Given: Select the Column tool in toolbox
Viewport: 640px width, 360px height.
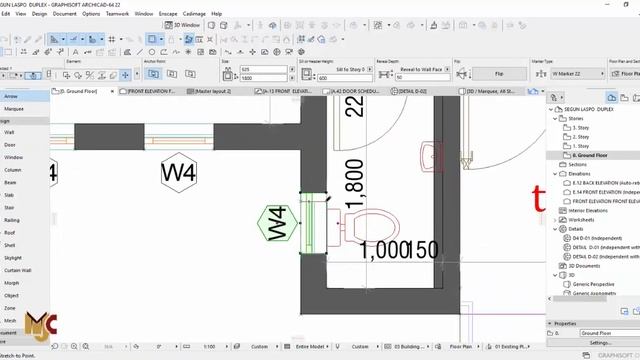Looking at the screenshot, I should (x=12, y=170).
